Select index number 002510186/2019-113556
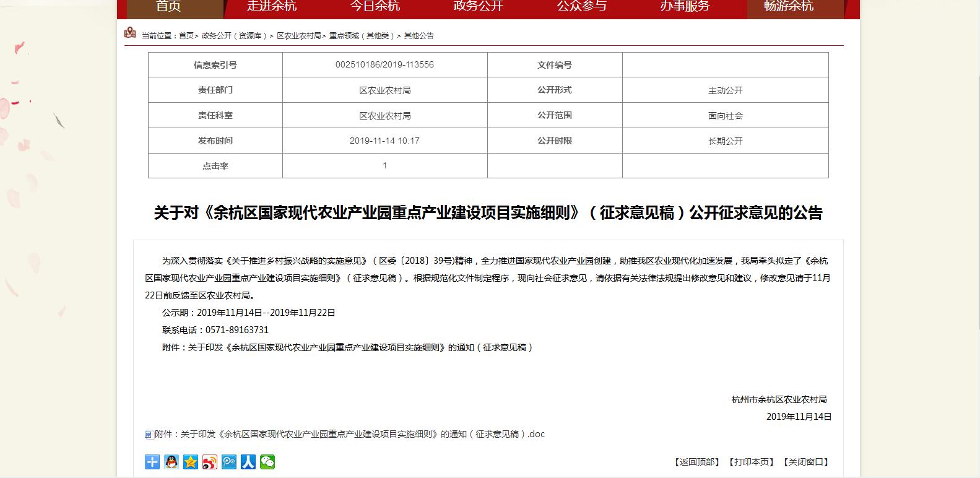The height and width of the screenshot is (478, 980). click(384, 64)
